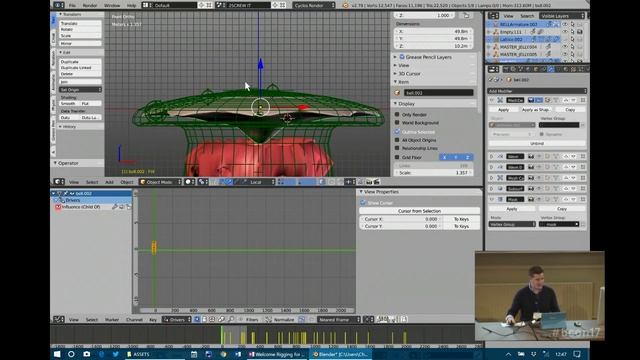Screen dimensions: 640x360
Task: Click the graph editor type icon
Action: pos(58,320)
